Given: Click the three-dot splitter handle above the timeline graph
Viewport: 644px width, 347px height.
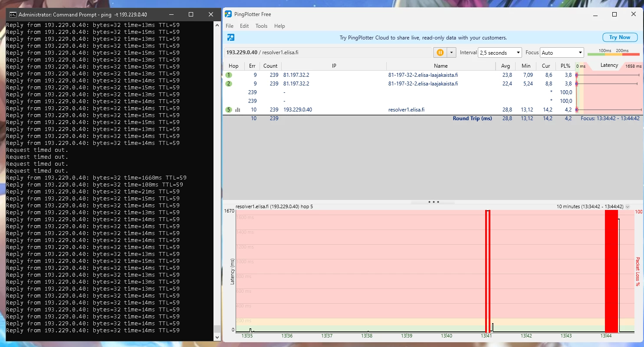Looking at the screenshot, I should pos(434,202).
